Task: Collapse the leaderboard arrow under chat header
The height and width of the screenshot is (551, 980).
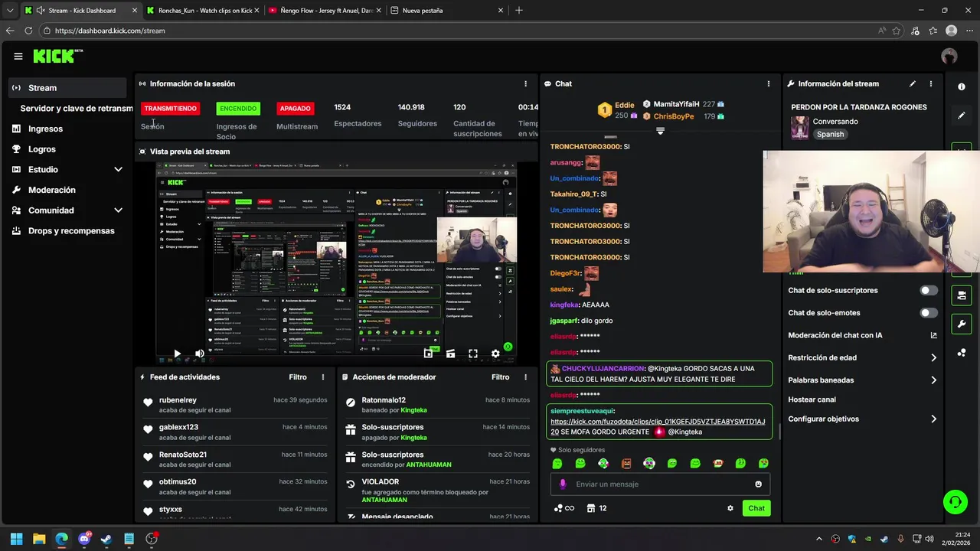Action: click(x=660, y=131)
